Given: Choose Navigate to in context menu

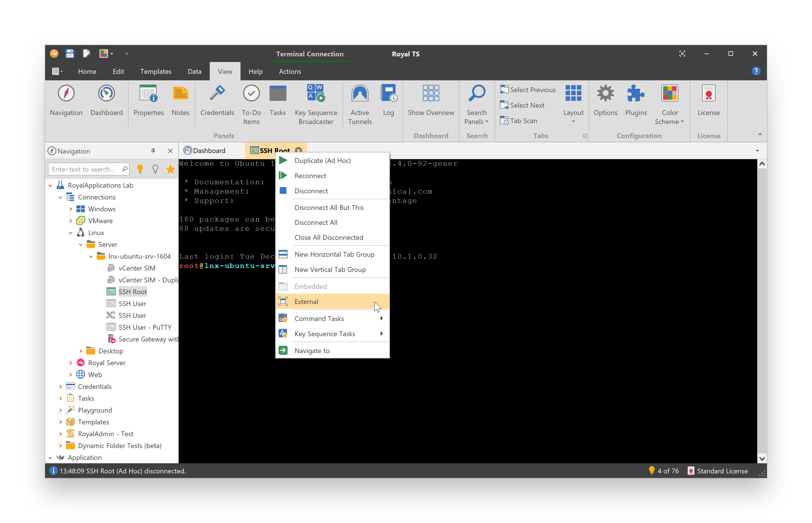Looking at the screenshot, I should point(332,351).
